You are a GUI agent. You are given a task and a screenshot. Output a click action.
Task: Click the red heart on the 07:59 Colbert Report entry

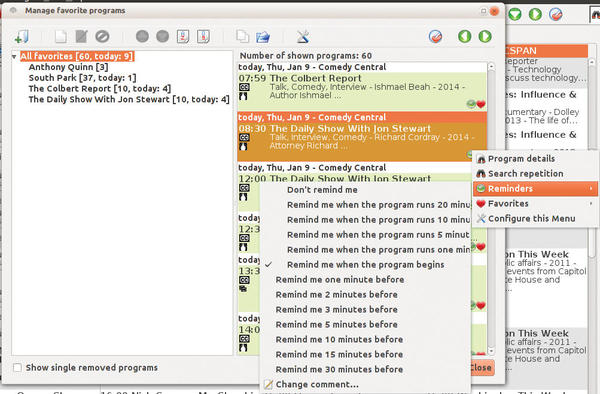tap(481, 104)
